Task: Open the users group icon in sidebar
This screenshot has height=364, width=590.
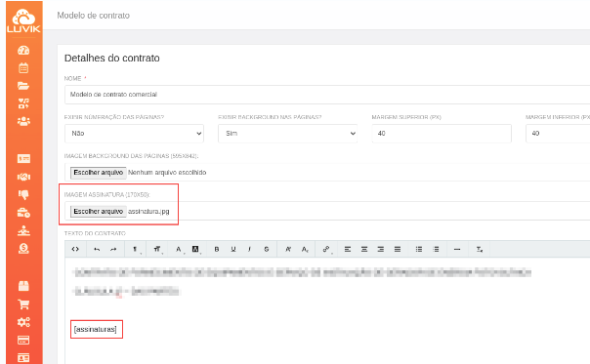Action: (23, 121)
